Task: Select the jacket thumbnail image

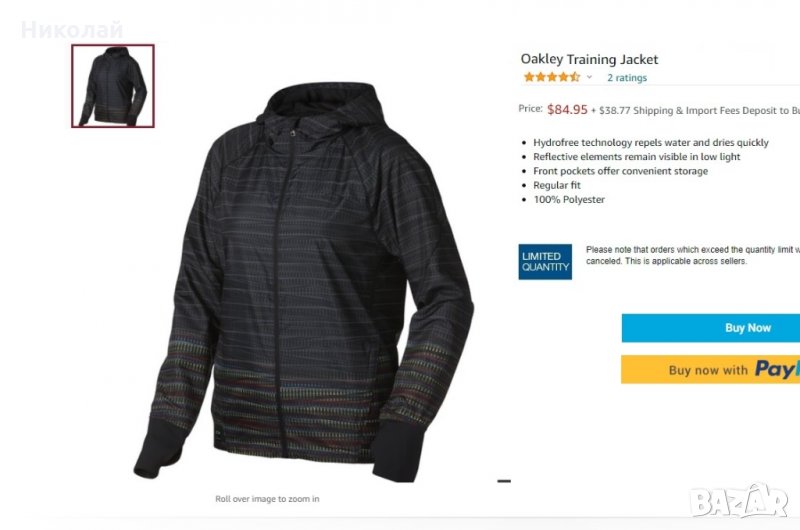Action: (x=113, y=86)
